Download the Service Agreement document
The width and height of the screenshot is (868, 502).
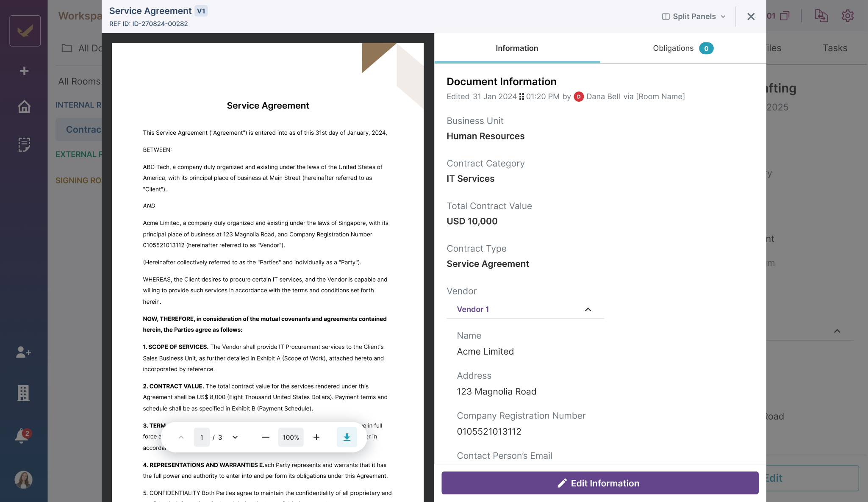point(347,437)
